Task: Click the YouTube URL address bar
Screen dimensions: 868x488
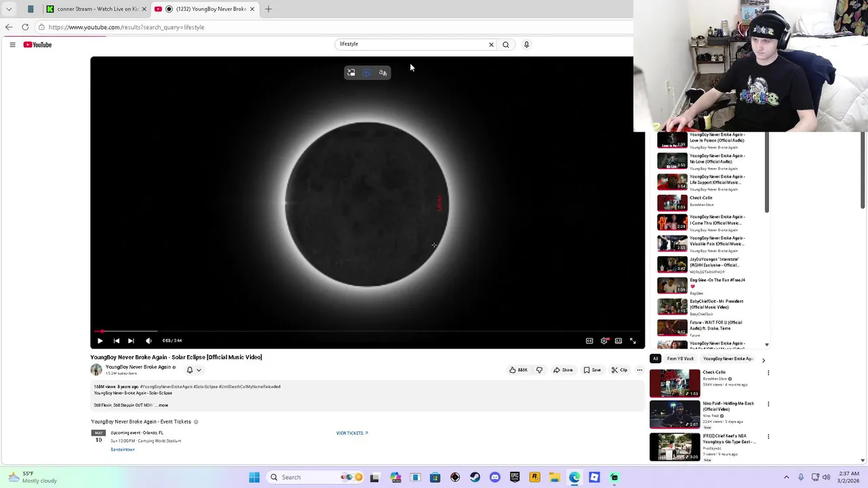Action: tap(332, 27)
